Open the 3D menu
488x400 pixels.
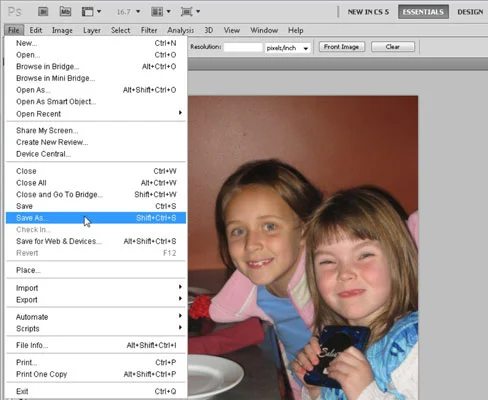[x=209, y=30]
